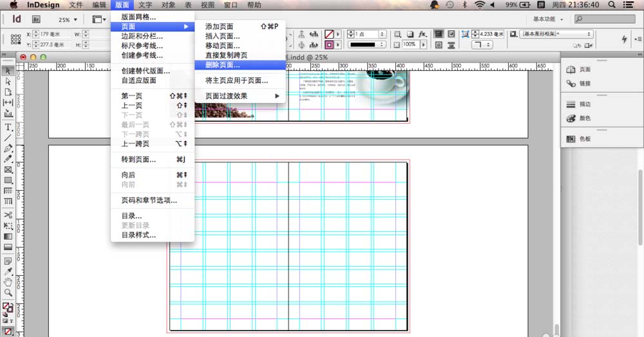
Task: Set the reference point in the locator grid
Action: (x=15, y=39)
